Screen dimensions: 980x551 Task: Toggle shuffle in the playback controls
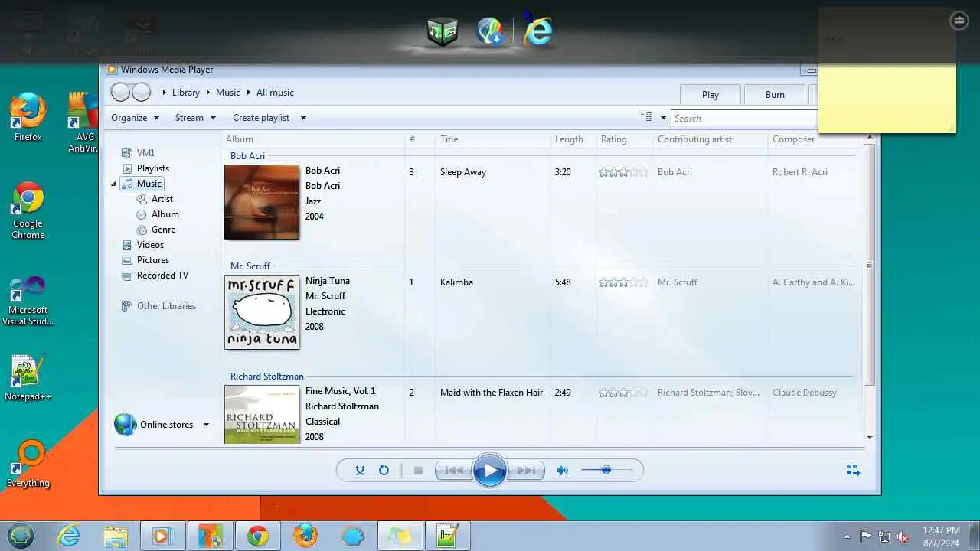(x=360, y=471)
